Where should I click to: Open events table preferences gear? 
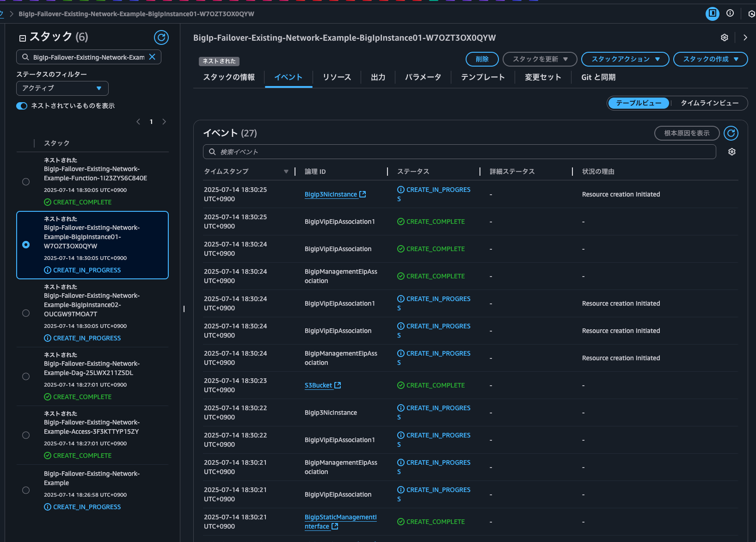[732, 152]
